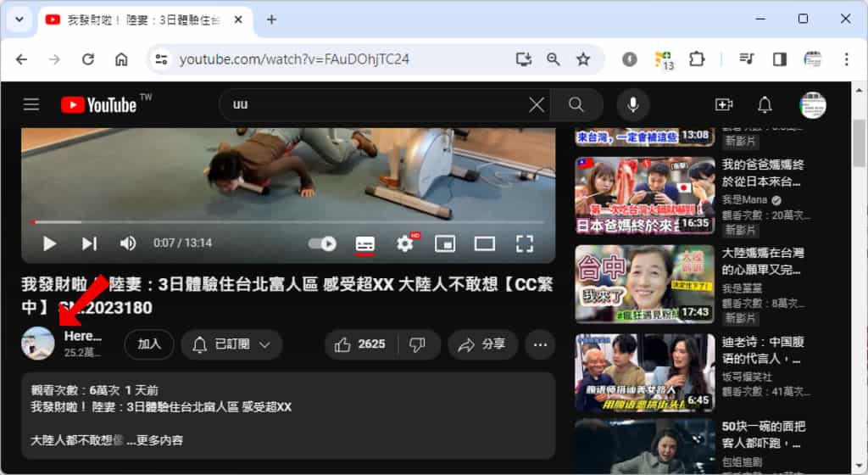Start voice search with the microphone
The width and height of the screenshot is (868, 475).
pos(632,104)
